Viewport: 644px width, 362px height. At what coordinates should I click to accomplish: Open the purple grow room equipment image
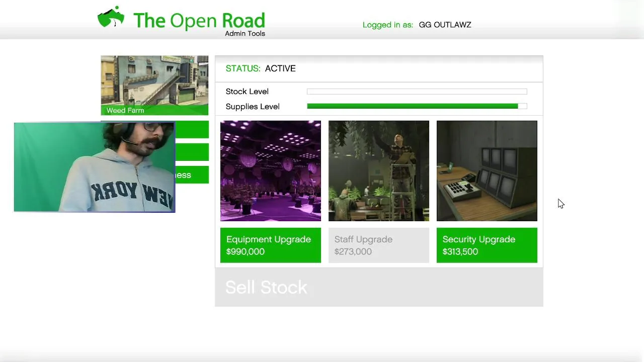pyautogui.click(x=271, y=171)
